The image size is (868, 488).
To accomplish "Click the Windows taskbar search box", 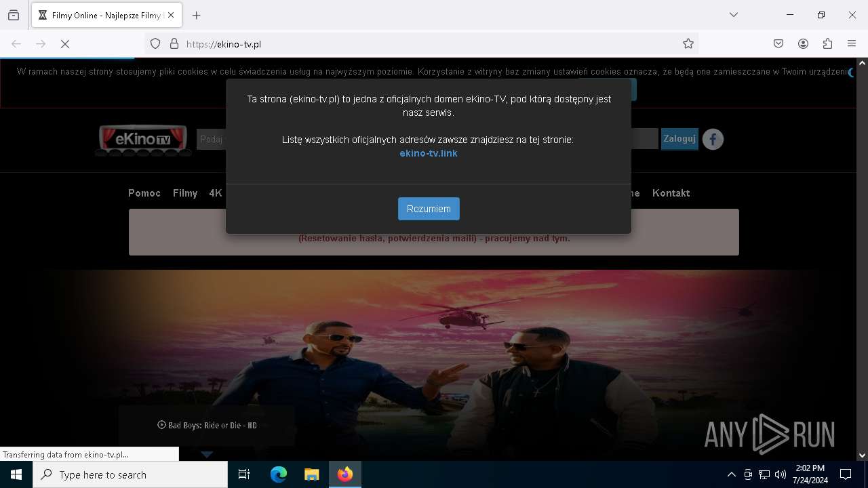I will (130, 474).
